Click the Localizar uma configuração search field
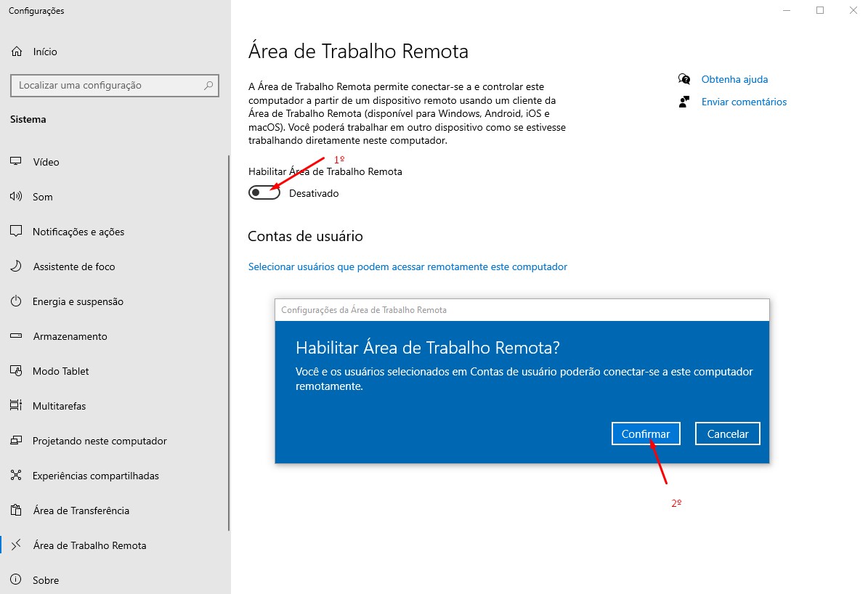Image resolution: width=868 pixels, height=594 pixels. pos(115,85)
